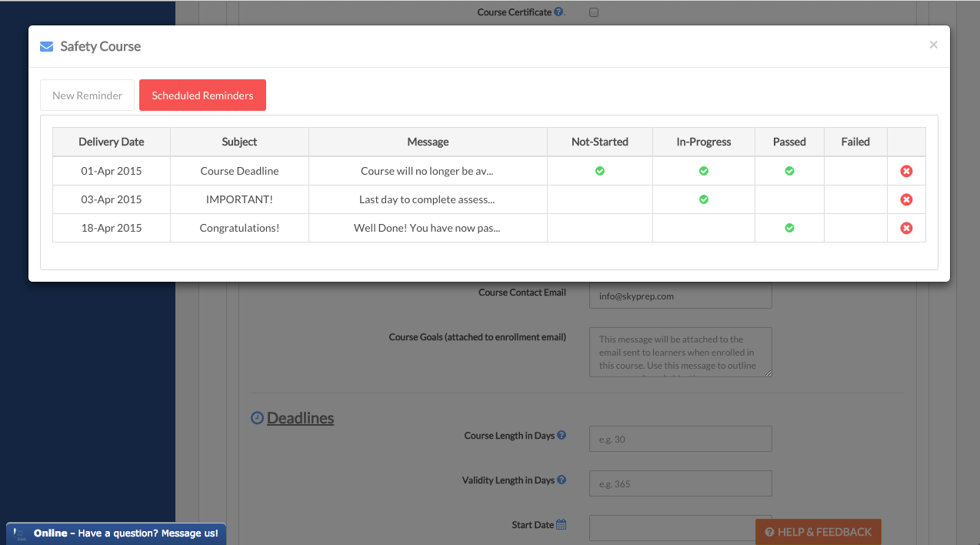Viewport: 980px width, 545px height.
Task: Click the Course Goals text area
Action: click(x=680, y=352)
